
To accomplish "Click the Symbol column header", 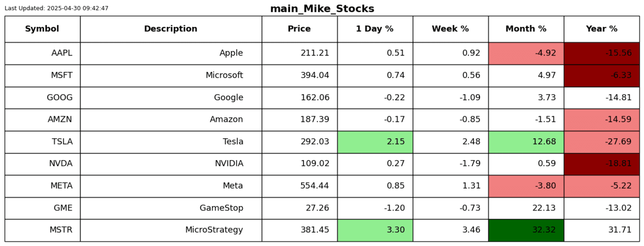I will click(x=42, y=29).
